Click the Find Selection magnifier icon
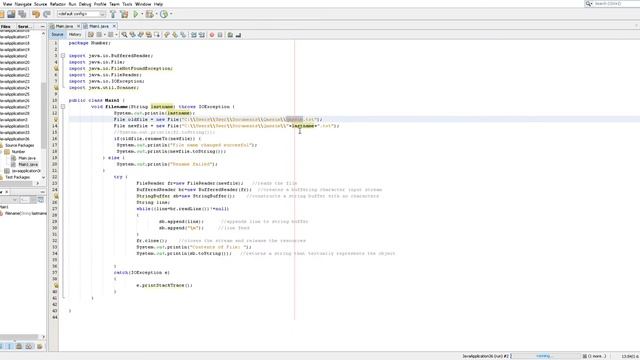 click(124, 35)
